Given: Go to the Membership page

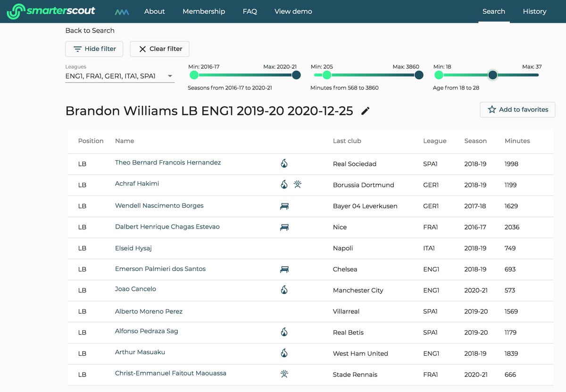Looking at the screenshot, I should pos(204,11).
